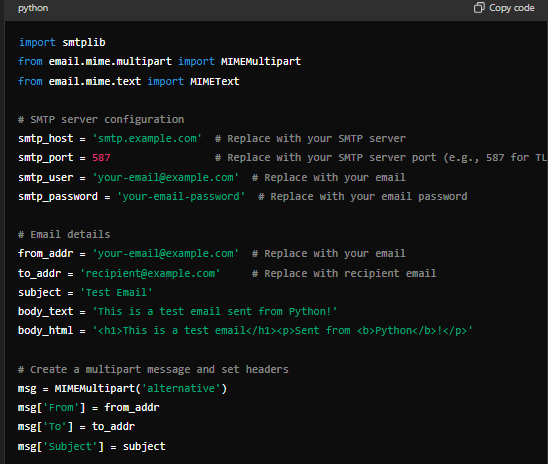Click the 'your-email-password' string

(181, 196)
